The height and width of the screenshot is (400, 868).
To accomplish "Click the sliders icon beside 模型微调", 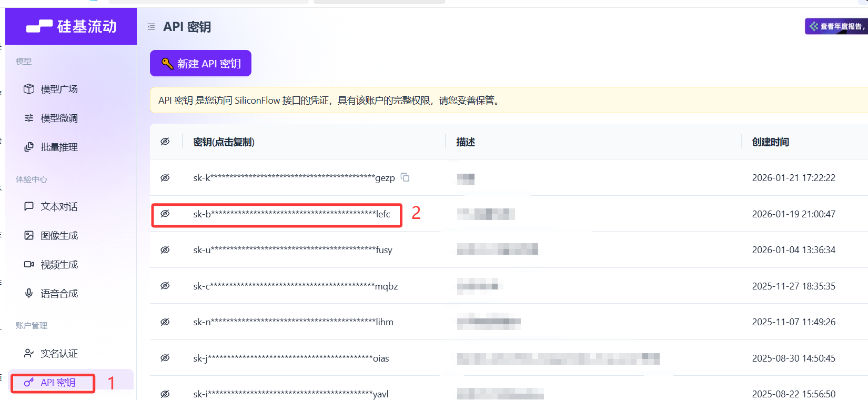I will point(29,118).
